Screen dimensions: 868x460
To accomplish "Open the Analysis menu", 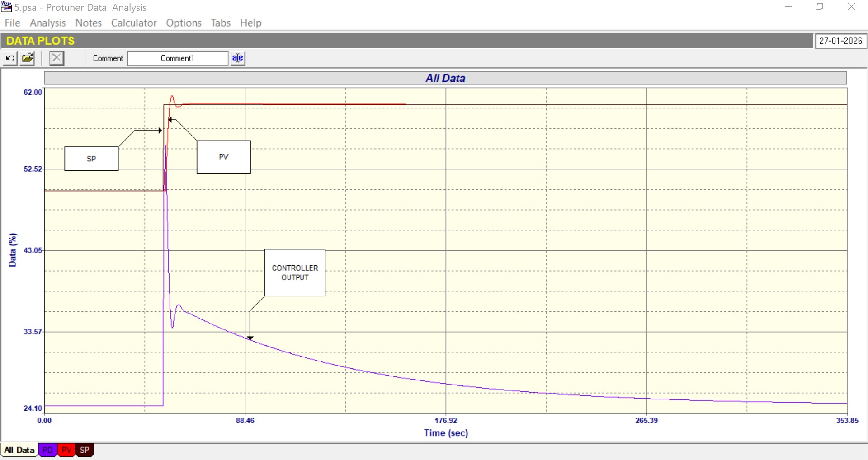I will pos(47,23).
